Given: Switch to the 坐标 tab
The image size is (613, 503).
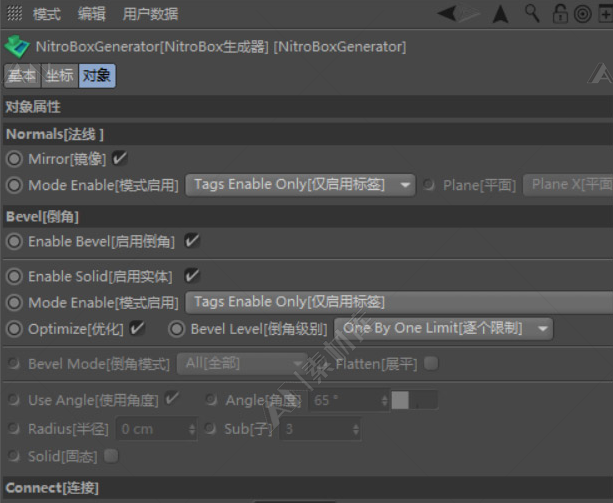Looking at the screenshot, I should [60, 75].
